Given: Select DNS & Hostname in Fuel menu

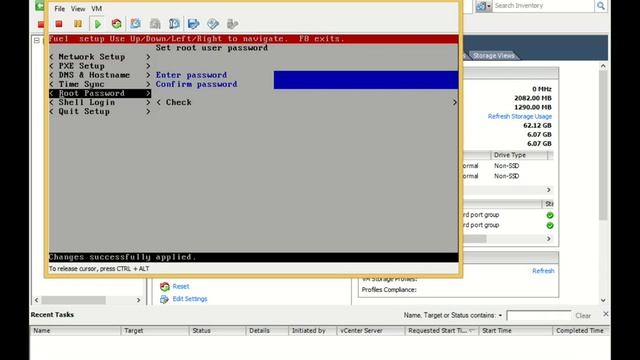Looking at the screenshot, I should [x=100, y=75].
